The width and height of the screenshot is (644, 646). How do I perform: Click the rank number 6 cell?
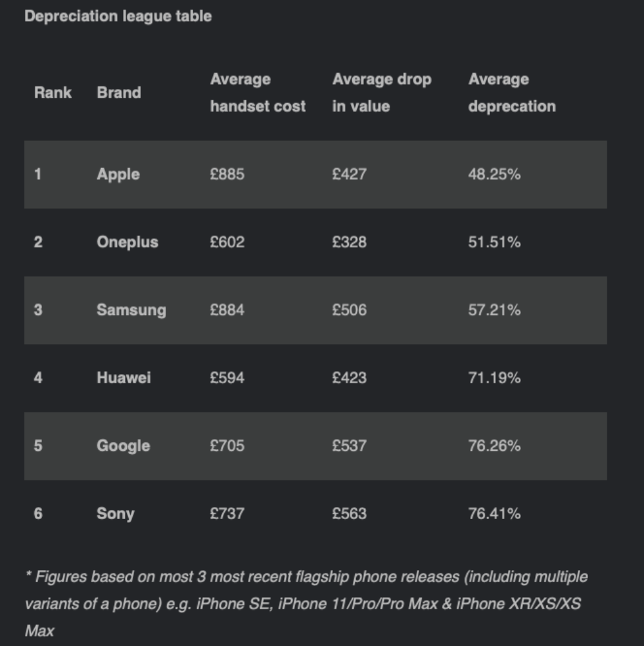(38, 513)
